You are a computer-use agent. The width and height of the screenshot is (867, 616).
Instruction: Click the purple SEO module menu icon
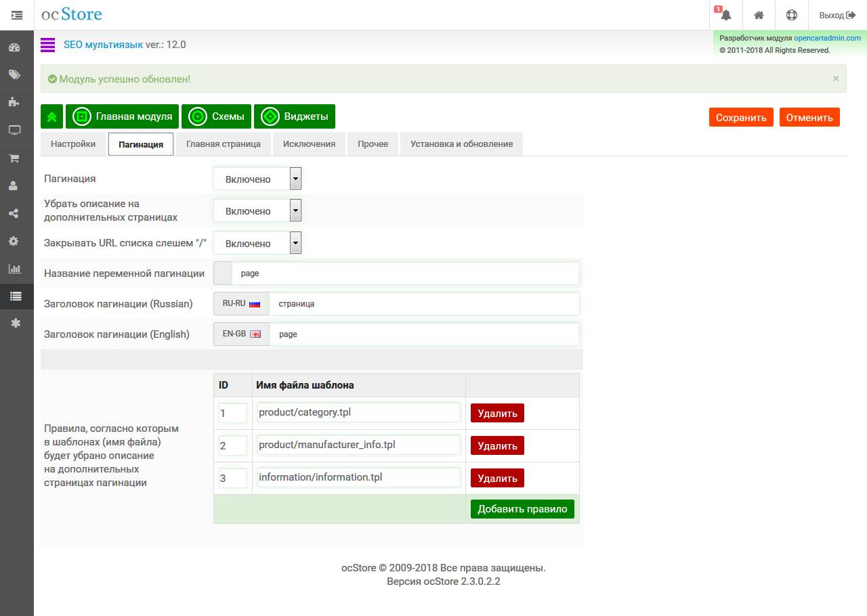click(47, 45)
